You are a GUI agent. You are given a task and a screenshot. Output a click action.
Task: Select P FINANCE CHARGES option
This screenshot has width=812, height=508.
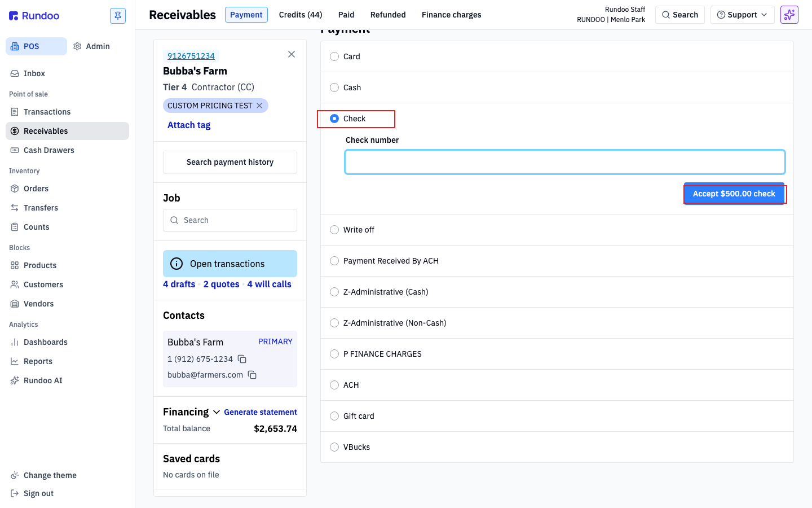[x=334, y=354]
